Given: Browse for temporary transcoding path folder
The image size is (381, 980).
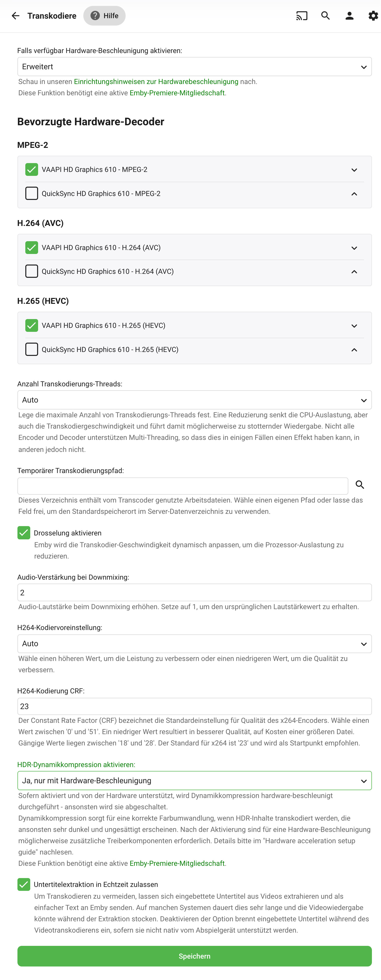Looking at the screenshot, I should click(360, 485).
